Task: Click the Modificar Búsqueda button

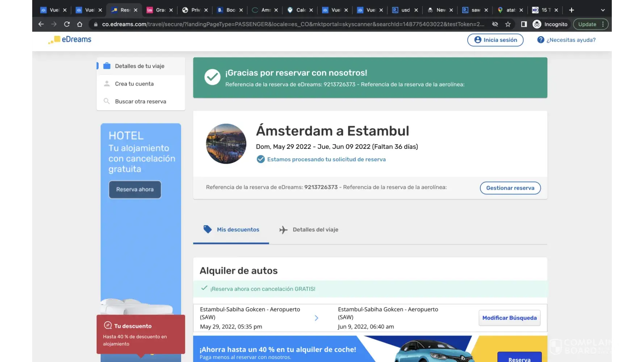Action: [509, 318]
